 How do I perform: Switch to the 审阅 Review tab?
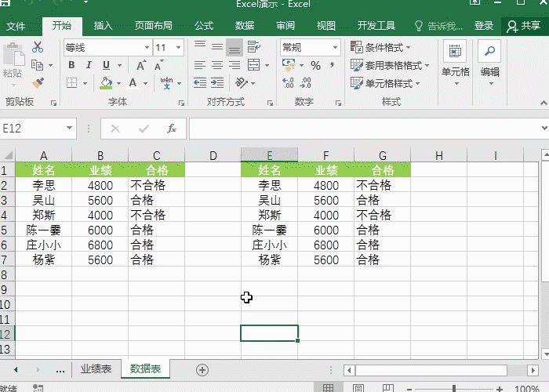click(x=285, y=26)
